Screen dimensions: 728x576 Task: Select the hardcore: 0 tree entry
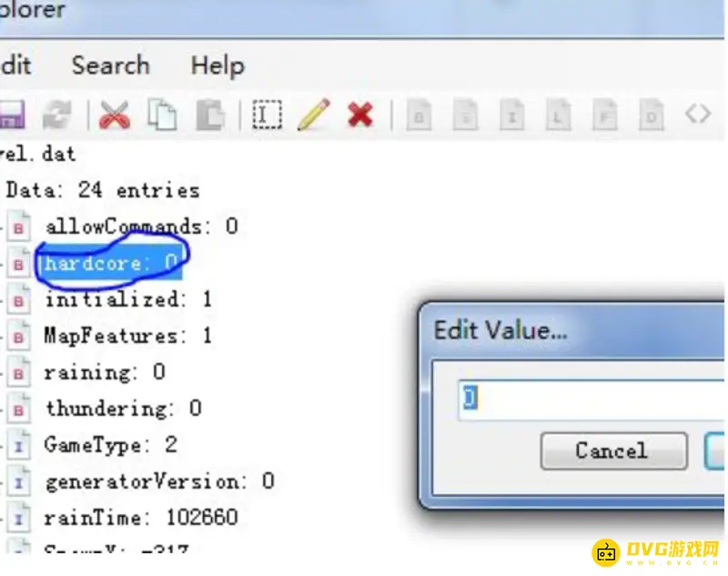111,263
